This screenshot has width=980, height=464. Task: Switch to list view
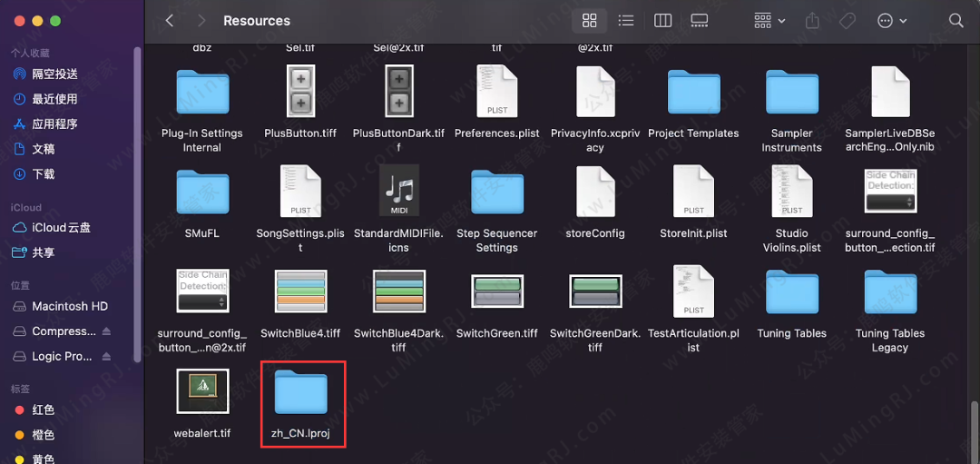pos(625,20)
